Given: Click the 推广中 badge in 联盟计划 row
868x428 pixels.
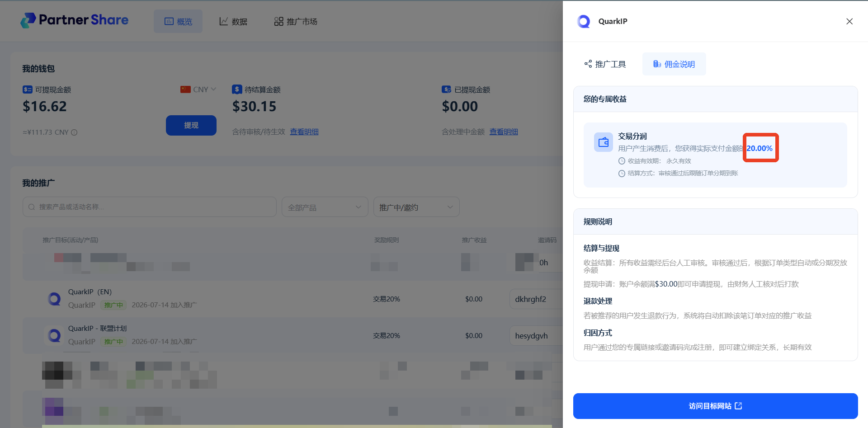Looking at the screenshot, I should [x=113, y=342].
